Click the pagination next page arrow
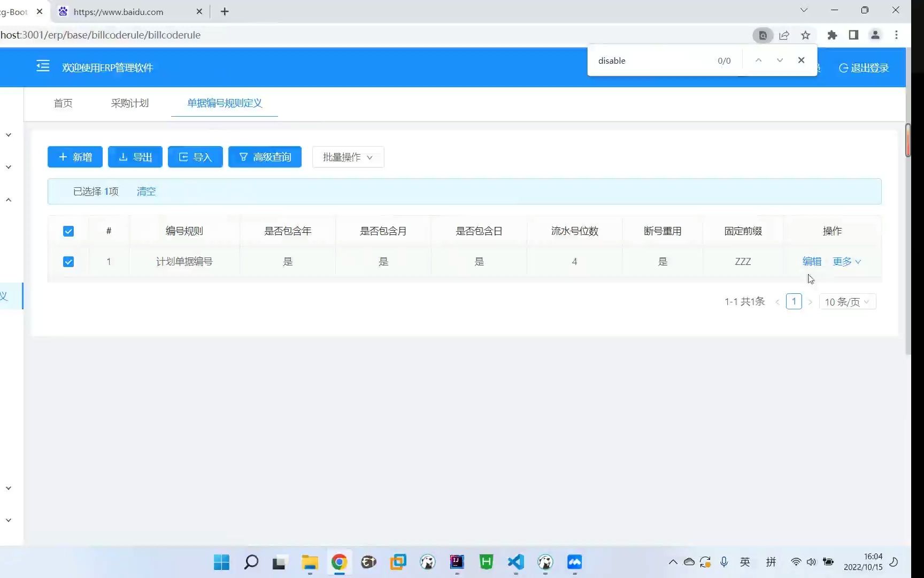924x578 pixels. pos(810,302)
